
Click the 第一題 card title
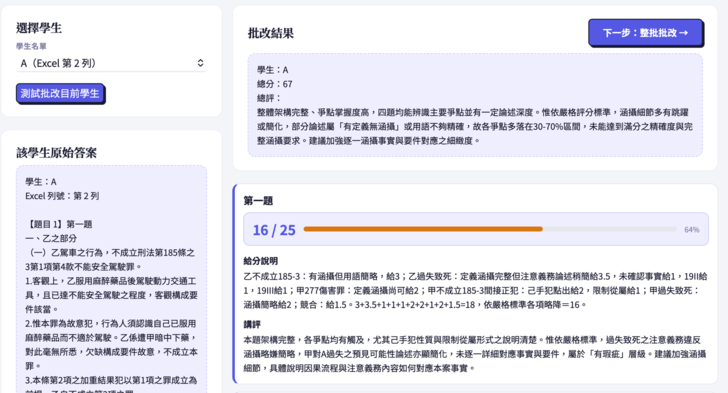click(x=258, y=201)
